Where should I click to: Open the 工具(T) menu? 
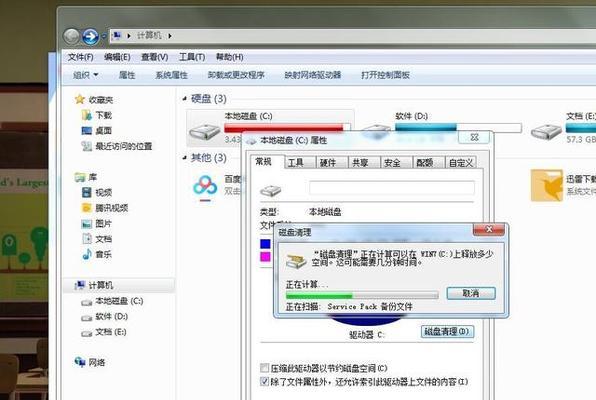192,57
